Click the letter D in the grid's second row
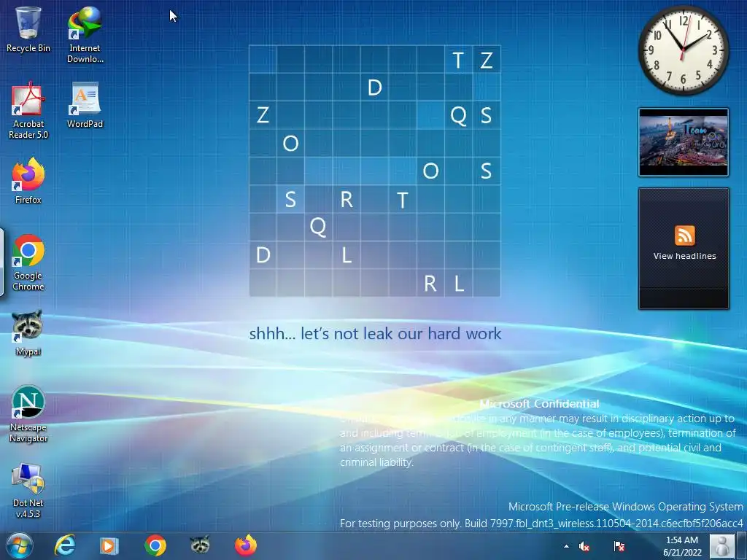Image resolution: width=747 pixels, height=560 pixels. coord(375,87)
